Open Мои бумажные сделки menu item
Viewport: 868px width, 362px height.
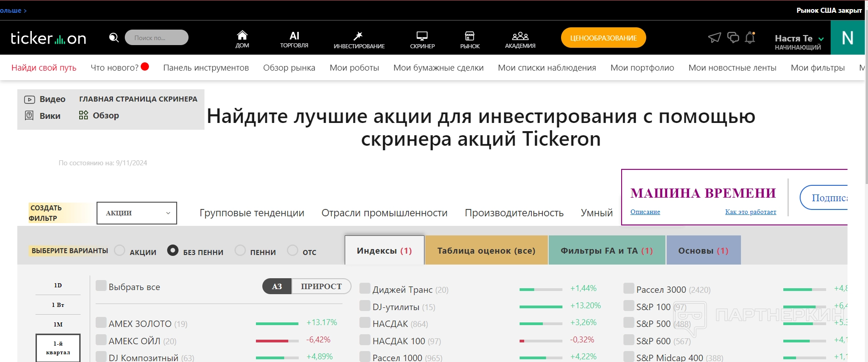tap(439, 68)
